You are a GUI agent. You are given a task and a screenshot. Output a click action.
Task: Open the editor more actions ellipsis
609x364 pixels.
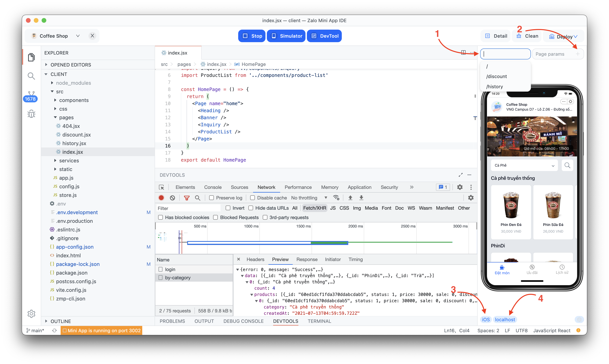(472, 53)
